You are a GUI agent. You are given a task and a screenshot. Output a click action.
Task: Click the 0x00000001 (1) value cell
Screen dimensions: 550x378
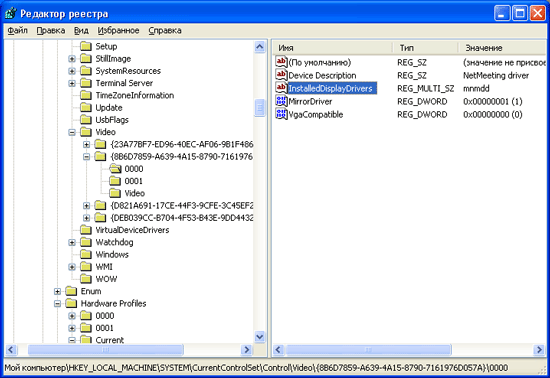[x=492, y=102]
